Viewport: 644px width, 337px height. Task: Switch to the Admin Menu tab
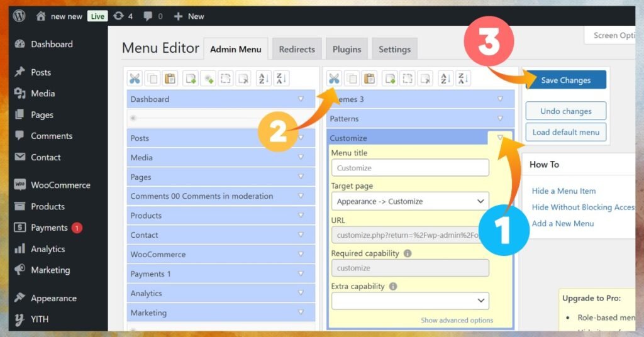[x=236, y=49]
